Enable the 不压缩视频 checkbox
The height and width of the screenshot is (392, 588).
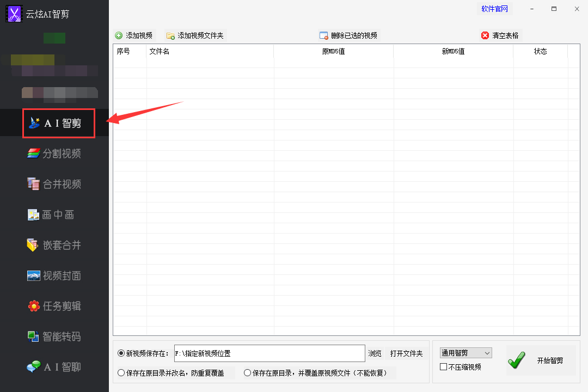[443, 367]
